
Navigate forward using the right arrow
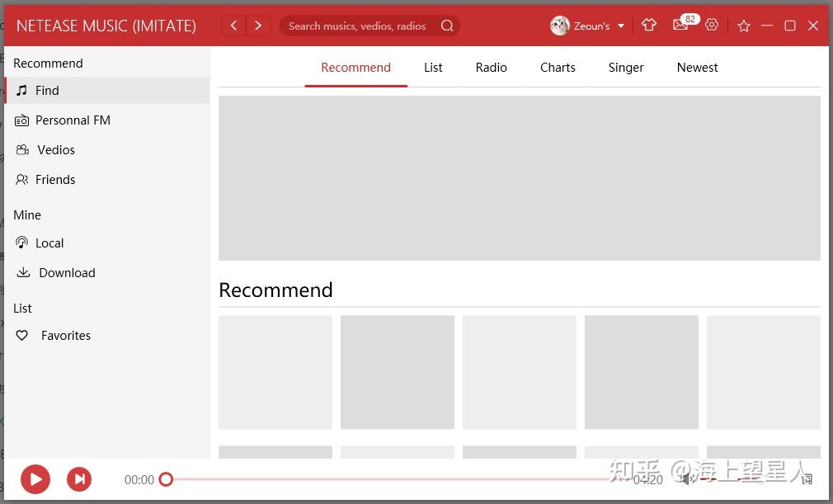(258, 26)
